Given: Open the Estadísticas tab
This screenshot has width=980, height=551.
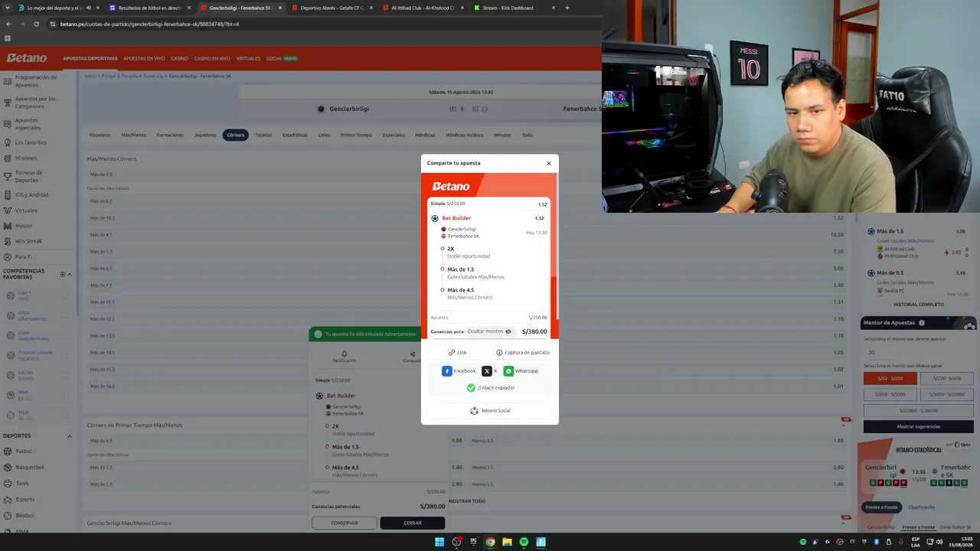Looking at the screenshot, I should point(295,135).
